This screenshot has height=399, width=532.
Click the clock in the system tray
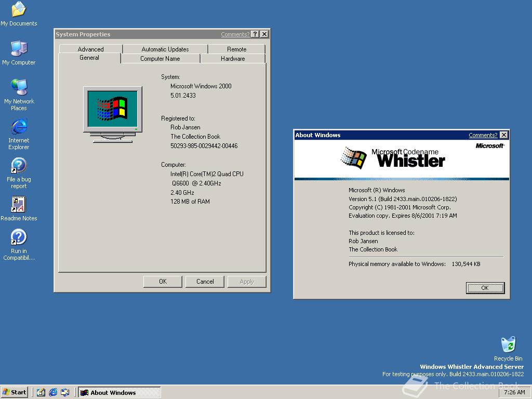(514, 392)
